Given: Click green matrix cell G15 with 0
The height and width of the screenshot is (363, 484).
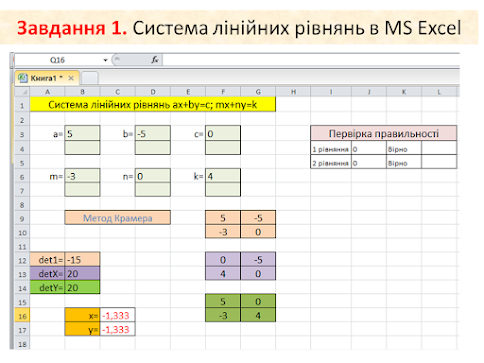Looking at the screenshot, I should (258, 301).
